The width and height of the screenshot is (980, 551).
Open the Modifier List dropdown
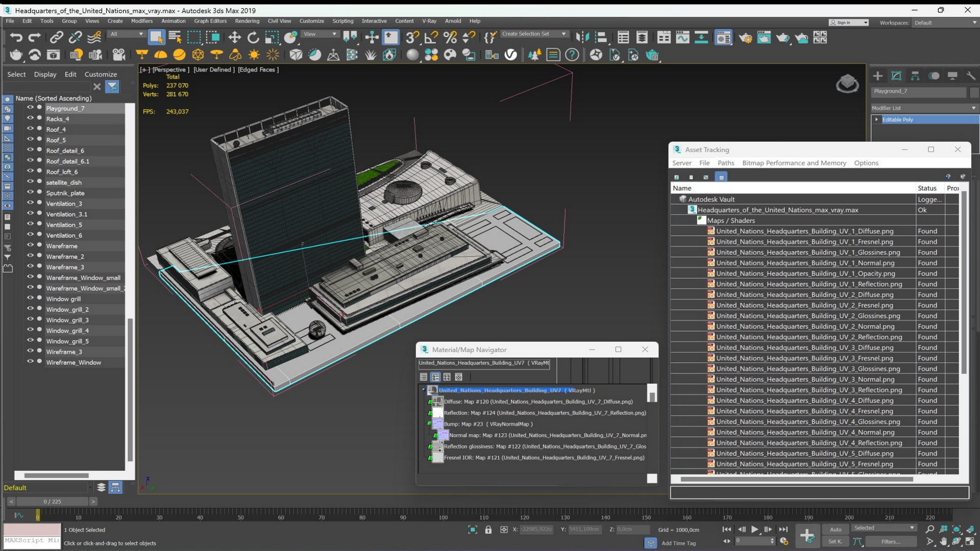point(924,108)
